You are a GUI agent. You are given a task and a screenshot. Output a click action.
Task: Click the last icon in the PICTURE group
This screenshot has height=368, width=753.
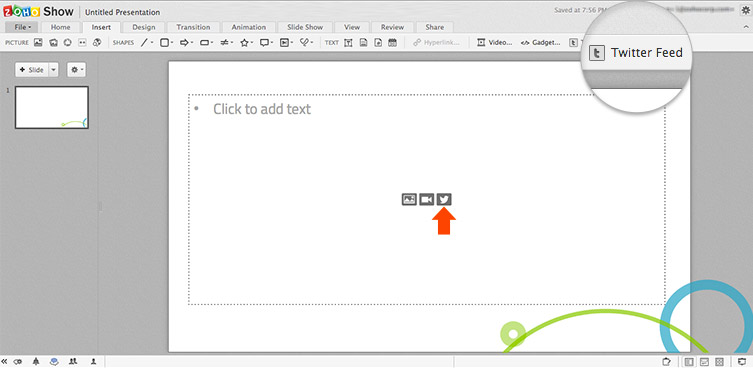tap(97, 42)
